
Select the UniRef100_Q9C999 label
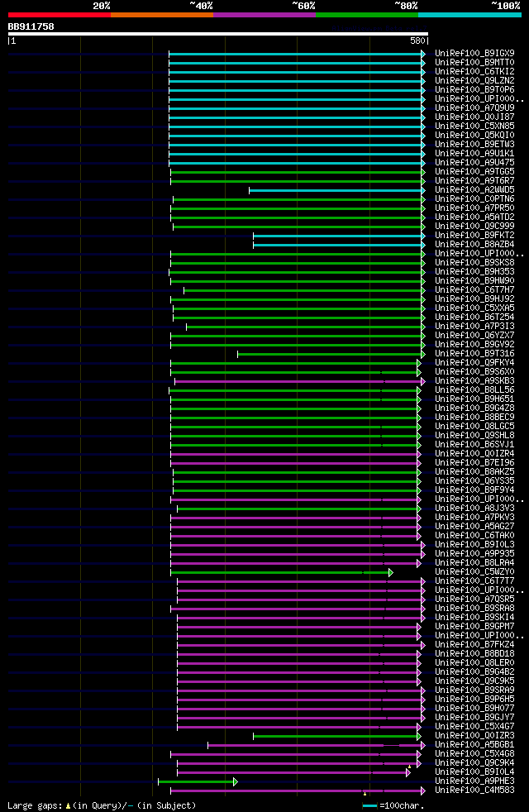tap(474, 227)
